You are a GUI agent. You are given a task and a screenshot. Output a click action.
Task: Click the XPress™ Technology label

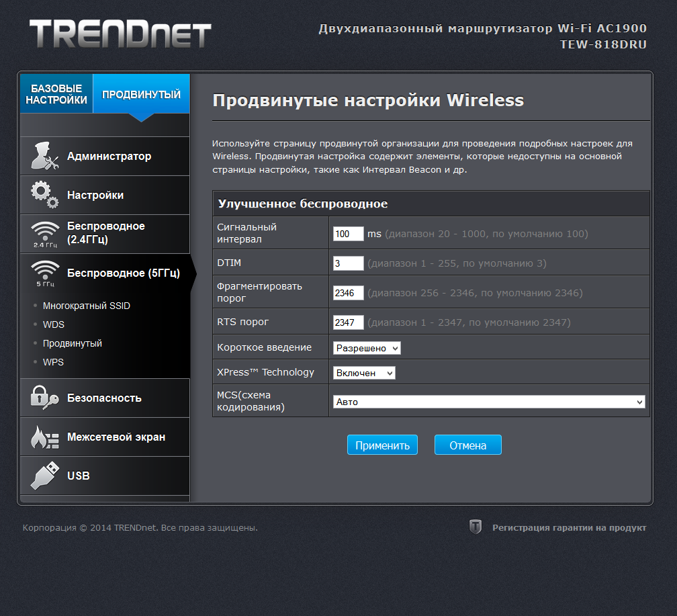(265, 372)
